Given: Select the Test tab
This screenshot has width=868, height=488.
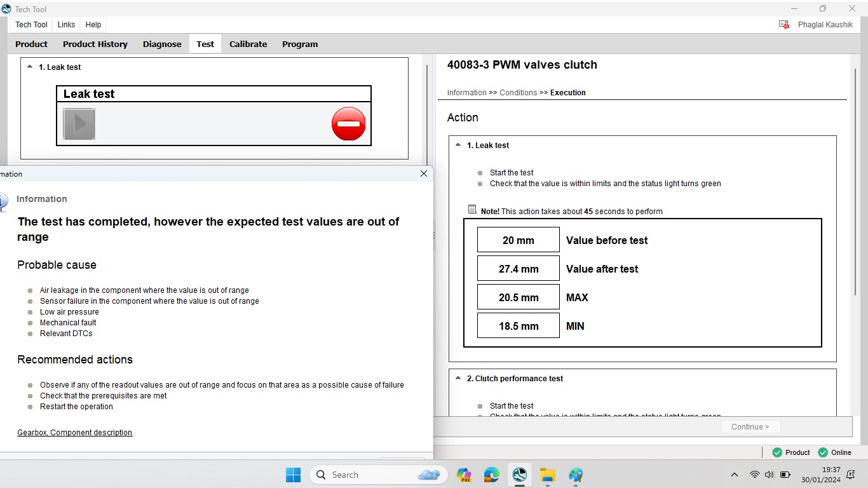Looking at the screenshot, I should pyautogui.click(x=205, y=44).
